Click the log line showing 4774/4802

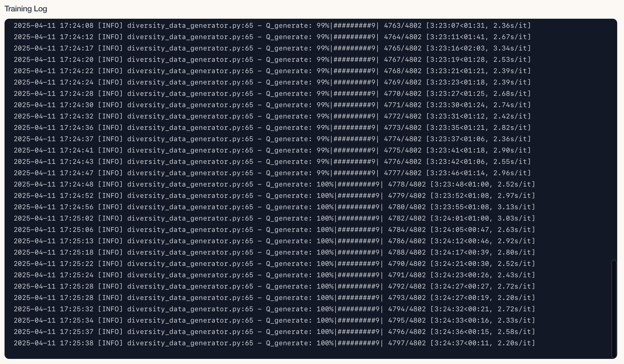coord(272,139)
